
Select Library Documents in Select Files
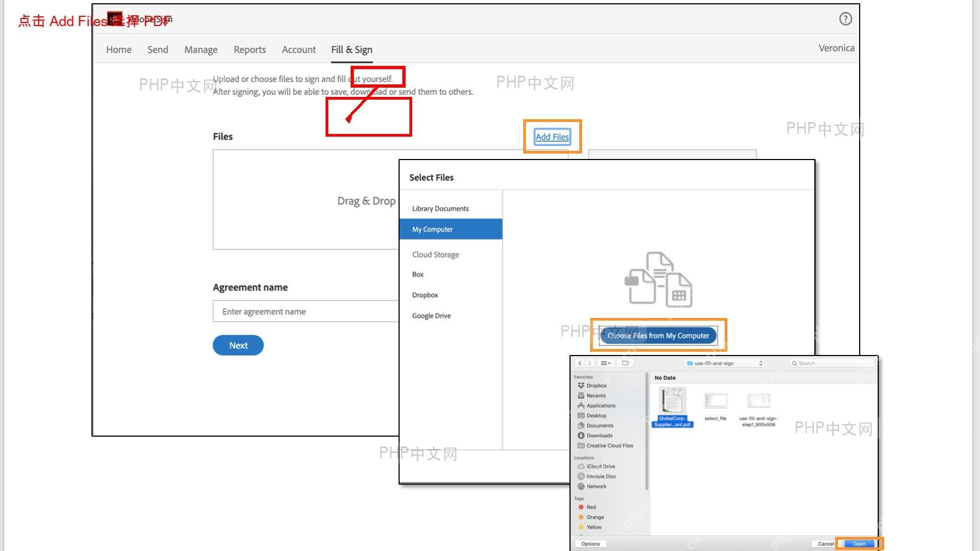(440, 209)
